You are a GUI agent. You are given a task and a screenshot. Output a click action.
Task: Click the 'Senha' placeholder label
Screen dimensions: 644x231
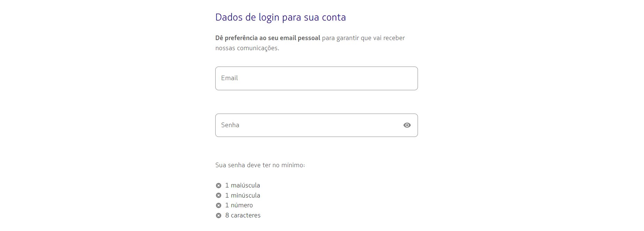click(230, 125)
